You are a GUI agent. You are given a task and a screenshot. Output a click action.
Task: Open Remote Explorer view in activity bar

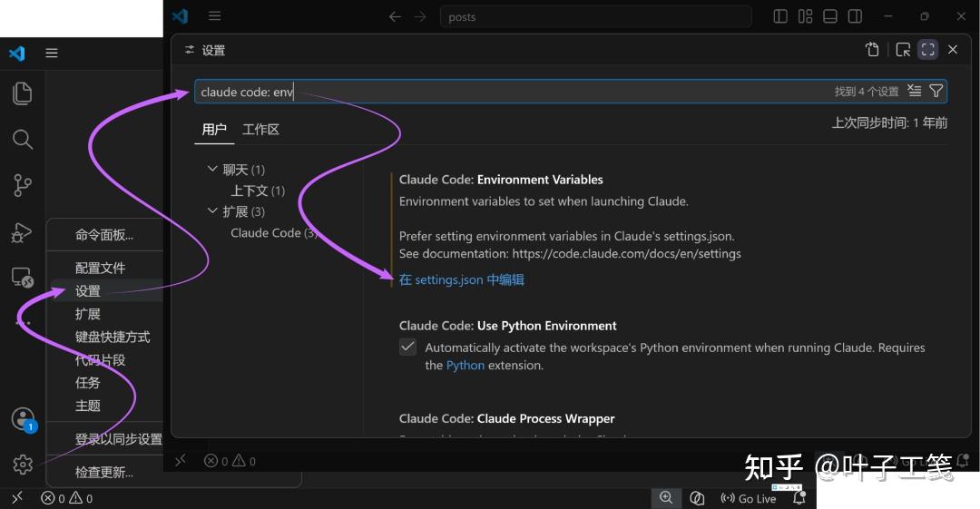point(23,277)
